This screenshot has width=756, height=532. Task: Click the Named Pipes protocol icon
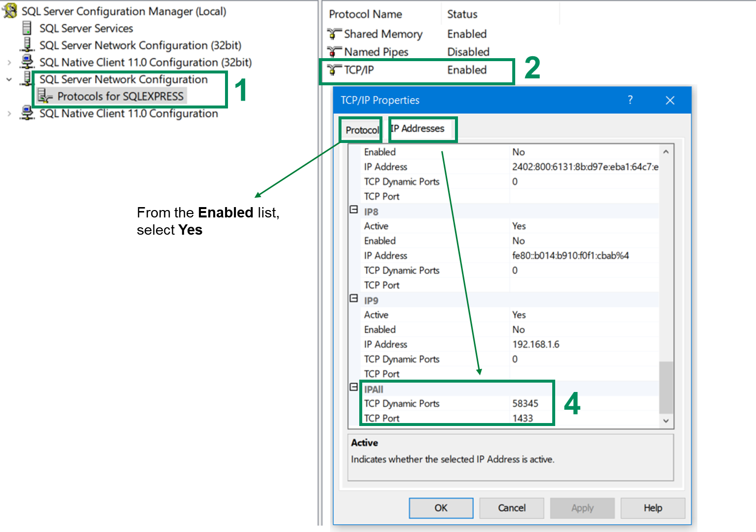(x=335, y=52)
